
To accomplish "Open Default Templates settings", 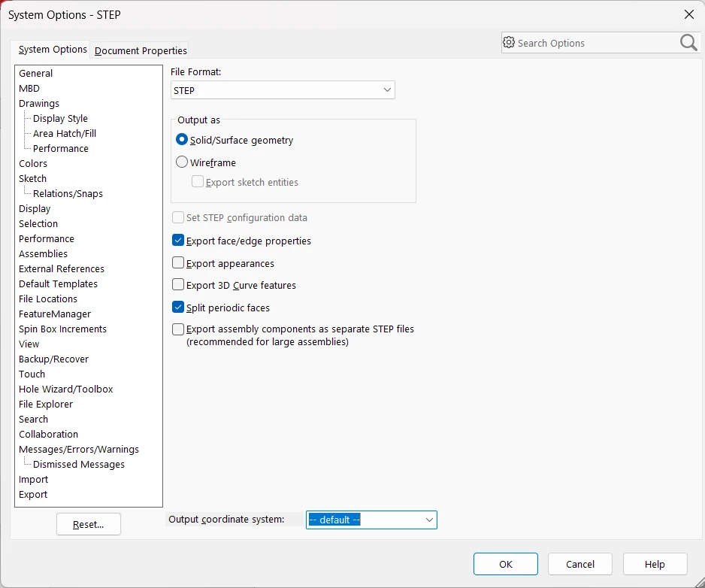I will tap(58, 284).
